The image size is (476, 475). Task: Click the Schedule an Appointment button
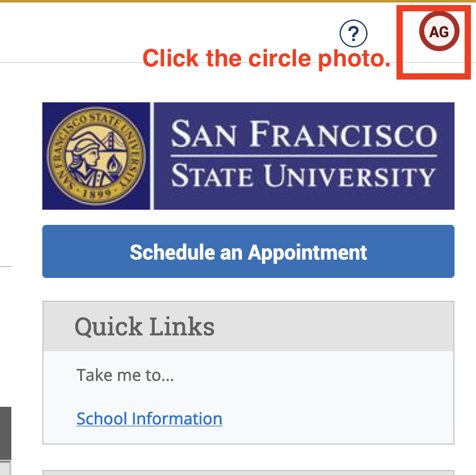tap(248, 251)
